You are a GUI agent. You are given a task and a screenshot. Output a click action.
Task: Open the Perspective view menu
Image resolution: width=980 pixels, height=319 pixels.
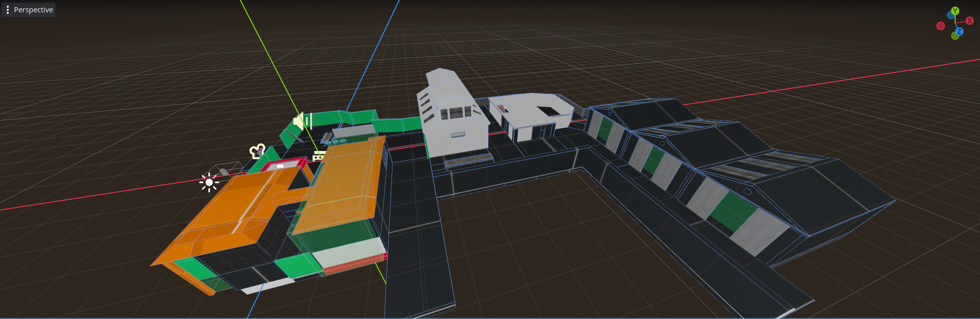pos(33,10)
